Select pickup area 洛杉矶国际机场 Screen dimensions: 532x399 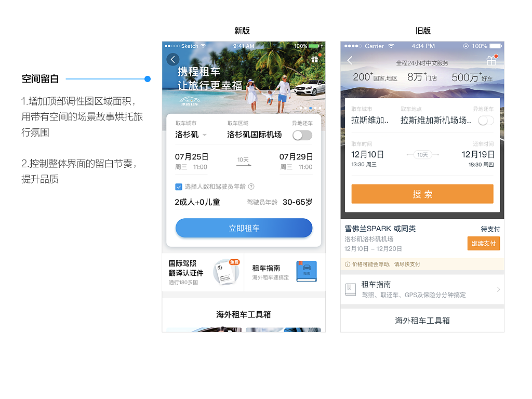pos(255,135)
